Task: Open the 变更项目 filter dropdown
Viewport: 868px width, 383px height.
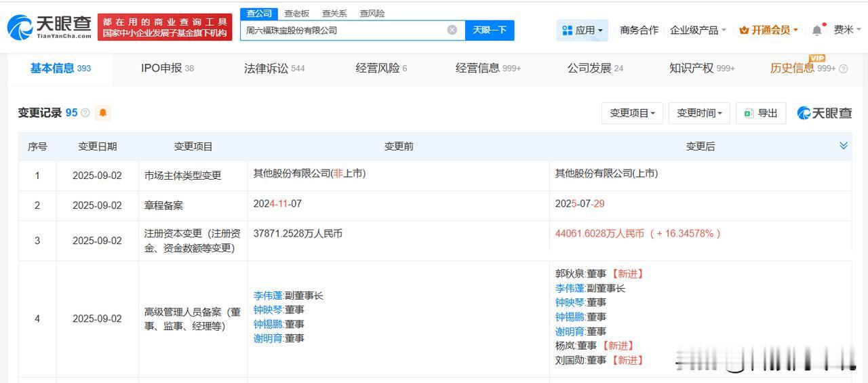Action: point(632,113)
